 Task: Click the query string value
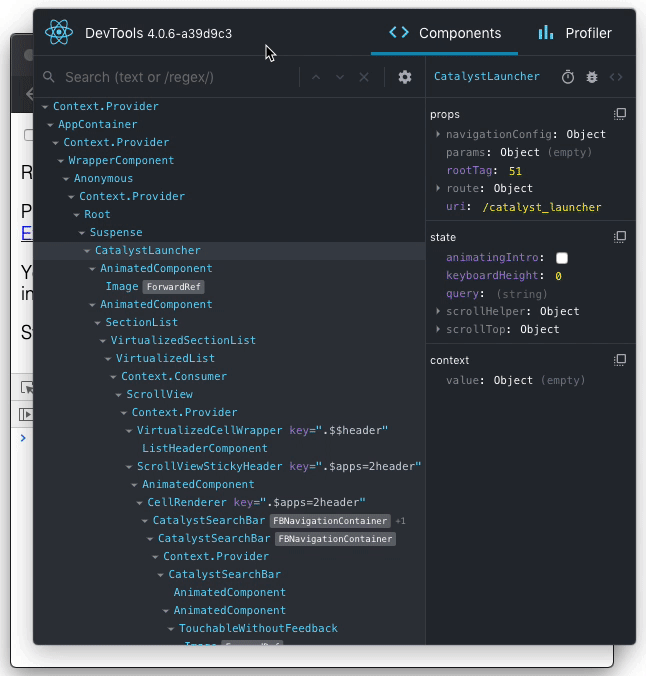(522, 294)
